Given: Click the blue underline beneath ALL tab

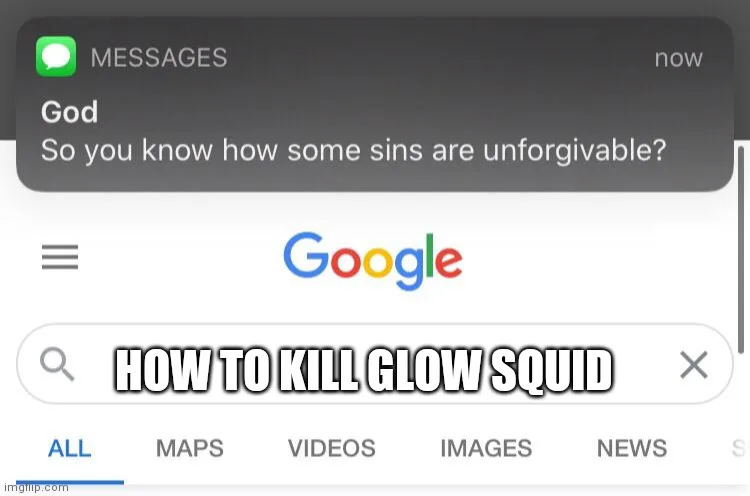Looking at the screenshot, I should point(70,482).
